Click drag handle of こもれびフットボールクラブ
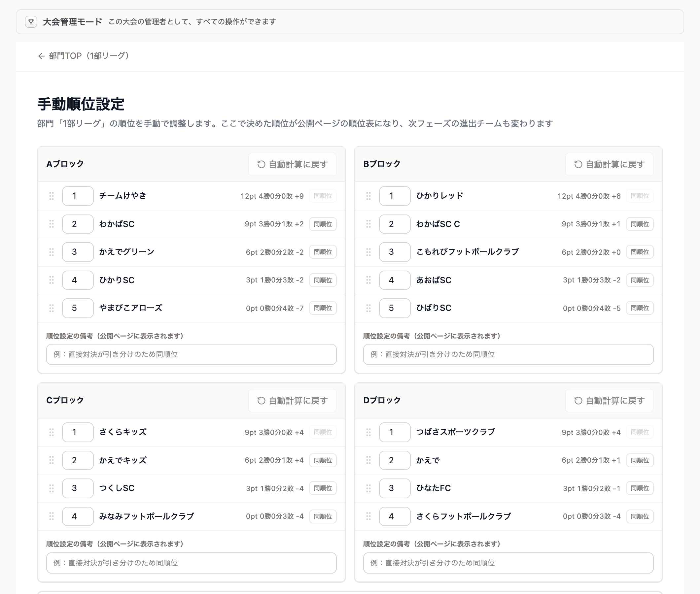Screen dimensions: 700x594 [368, 252]
